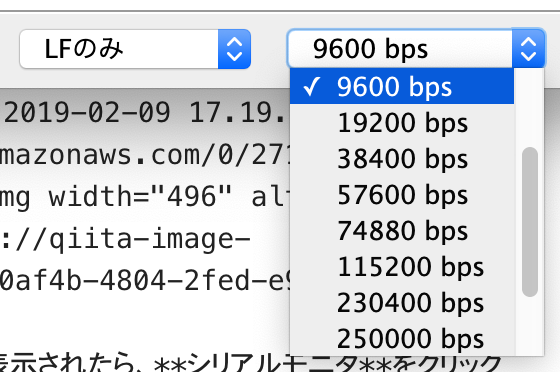Click the baud rate list scrollbar thumb

click(530, 222)
